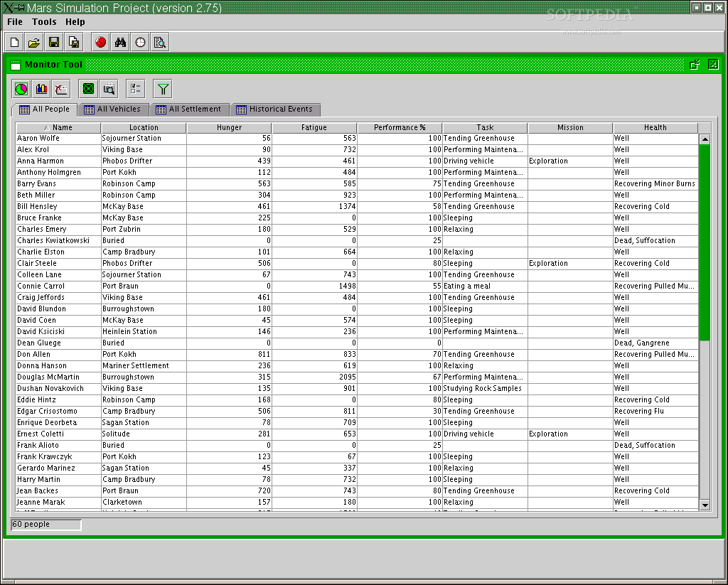Click the '60 people' status field
Viewport: 728px width, 585px height.
46,525
